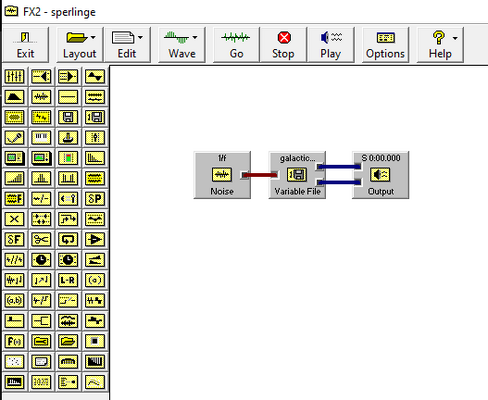The width and height of the screenshot is (488, 400).
Task: Hit the Stop button
Action: point(283,45)
